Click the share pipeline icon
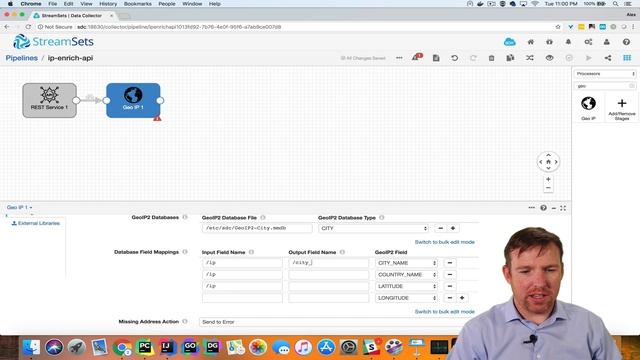The width and height of the screenshot is (640, 360). click(608, 58)
